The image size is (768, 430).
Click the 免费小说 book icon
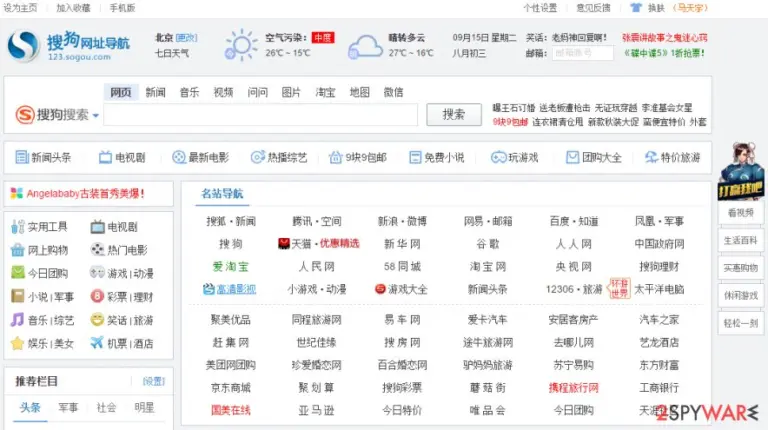pyautogui.click(x=415, y=157)
